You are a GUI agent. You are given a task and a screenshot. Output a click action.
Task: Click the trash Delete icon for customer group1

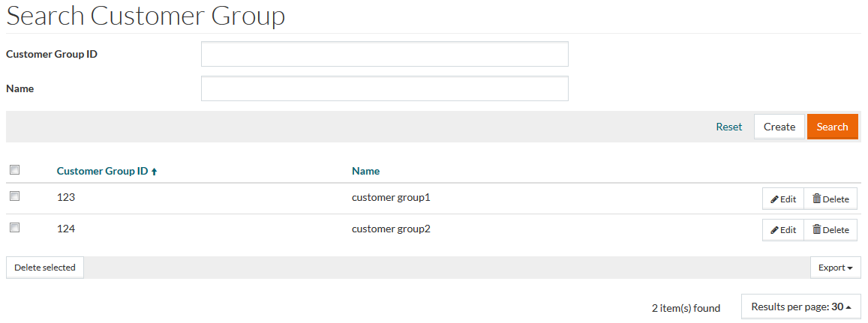(x=816, y=199)
